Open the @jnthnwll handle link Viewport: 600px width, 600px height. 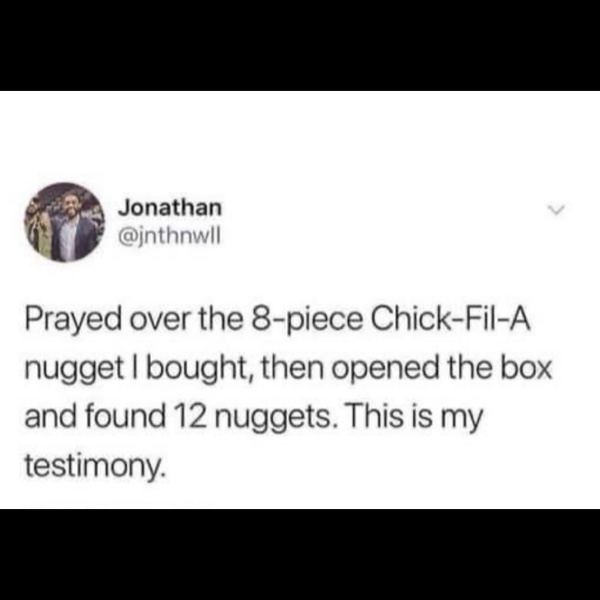[170, 238]
